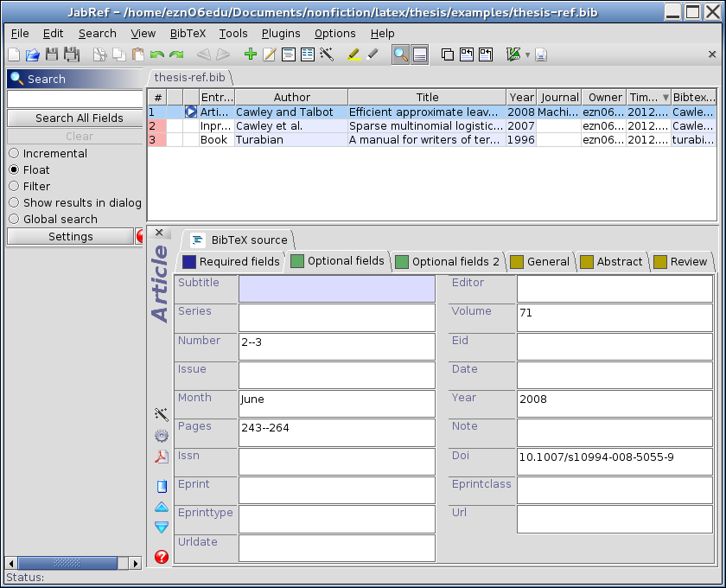Image resolution: width=726 pixels, height=588 pixels.
Task: Select the Filter radio button
Action: pyautogui.click(x=14, y=186)
